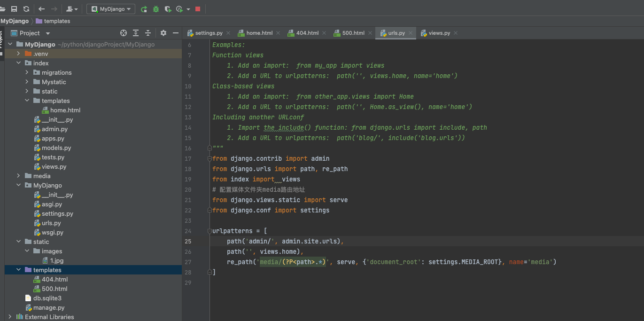Collapse the images folder arrow
The image size is (644, 321).
[x=27, y=251]
